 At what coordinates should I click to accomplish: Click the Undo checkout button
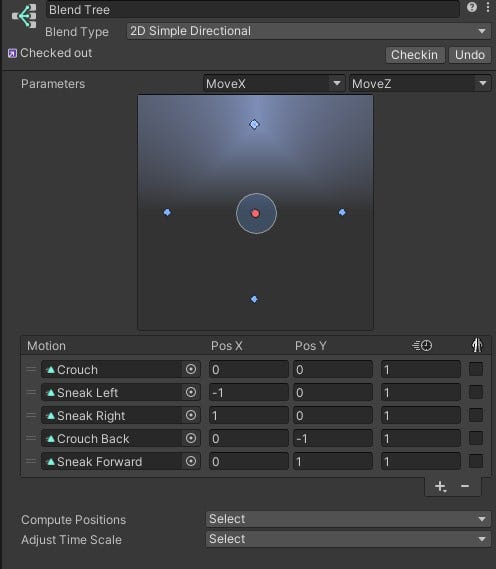[x=470, y=55]
